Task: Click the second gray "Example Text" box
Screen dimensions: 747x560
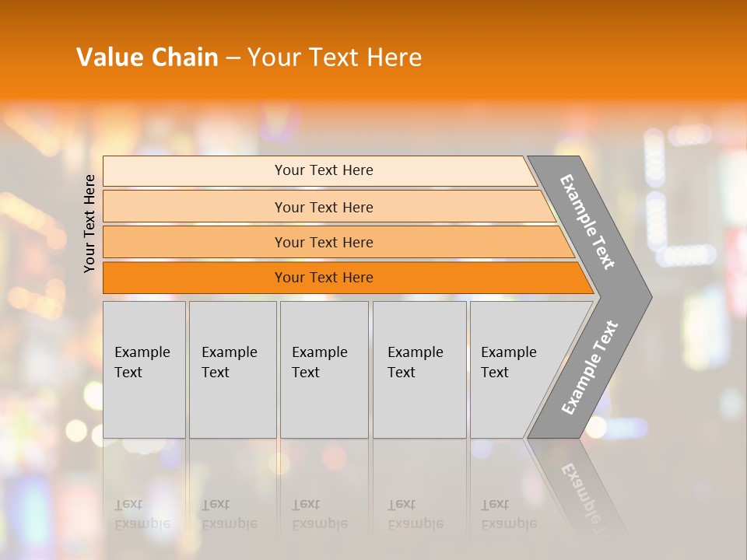Action: coord(232,369)
